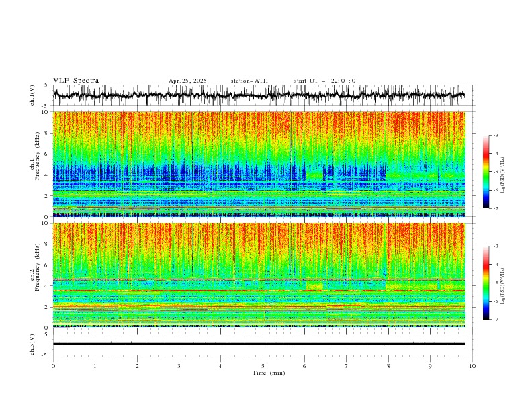Click the time-axis tick label "3"
This screenshot has width=532, height=411.
pos(179,366)
